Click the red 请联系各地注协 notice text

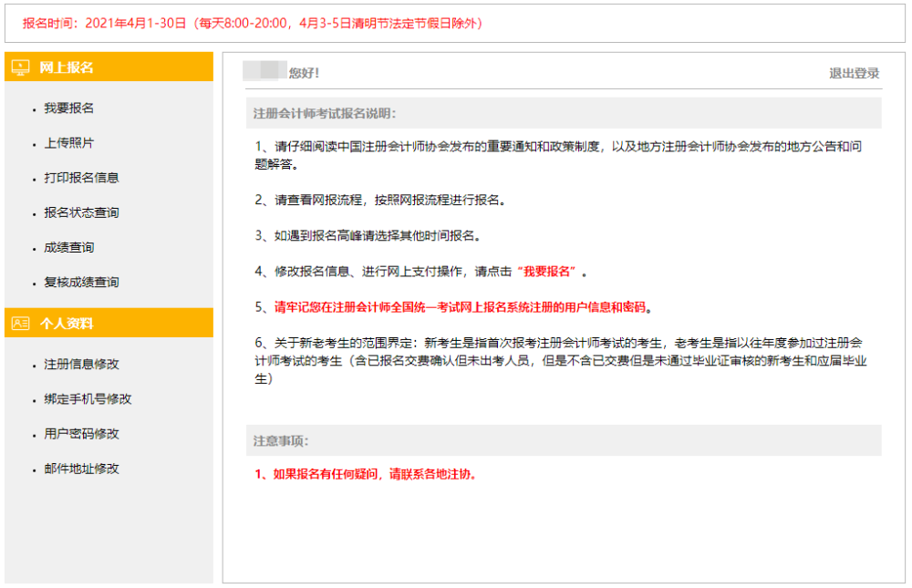(366, 474)
